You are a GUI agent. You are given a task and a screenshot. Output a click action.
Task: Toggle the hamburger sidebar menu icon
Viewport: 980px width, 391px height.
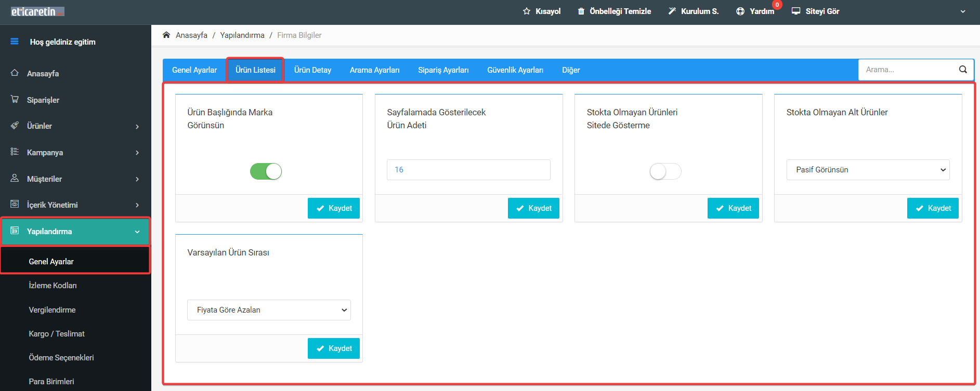pyautogui.click(x=15, y=42)
